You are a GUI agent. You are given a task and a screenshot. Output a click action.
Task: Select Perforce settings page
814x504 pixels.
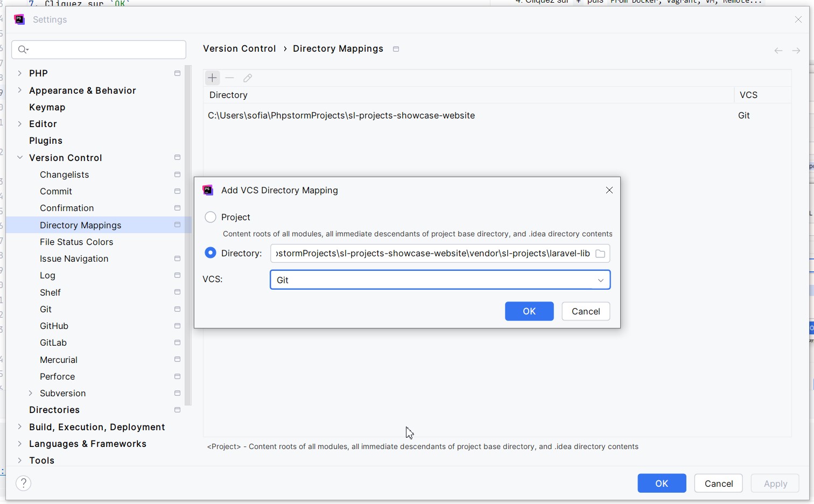click(57, 376)
